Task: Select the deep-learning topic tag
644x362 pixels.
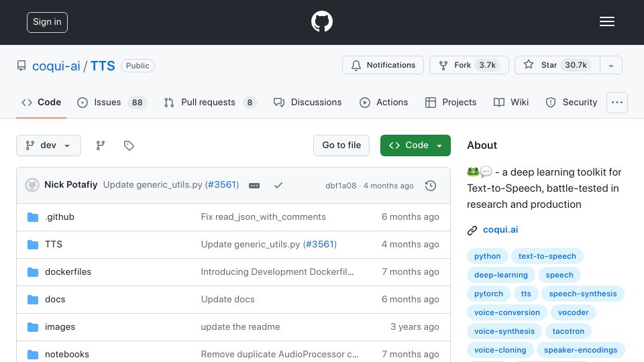Action: tap(500, 275)
